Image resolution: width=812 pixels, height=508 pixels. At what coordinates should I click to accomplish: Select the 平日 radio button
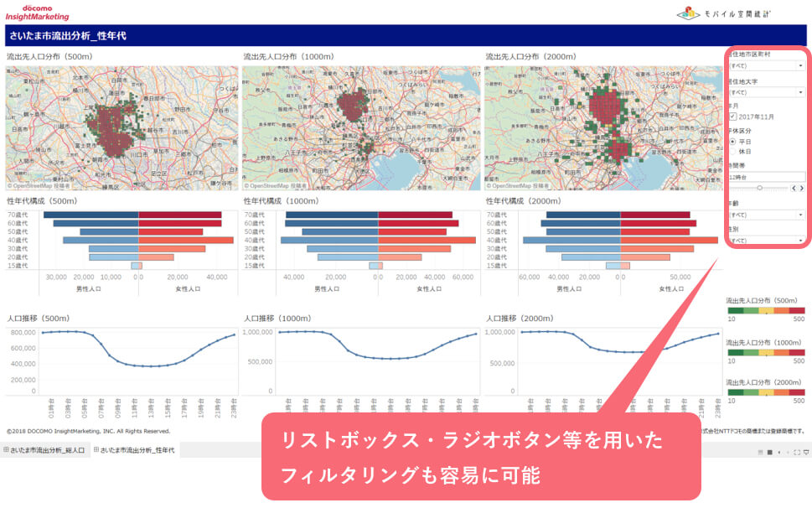point(733,142)
